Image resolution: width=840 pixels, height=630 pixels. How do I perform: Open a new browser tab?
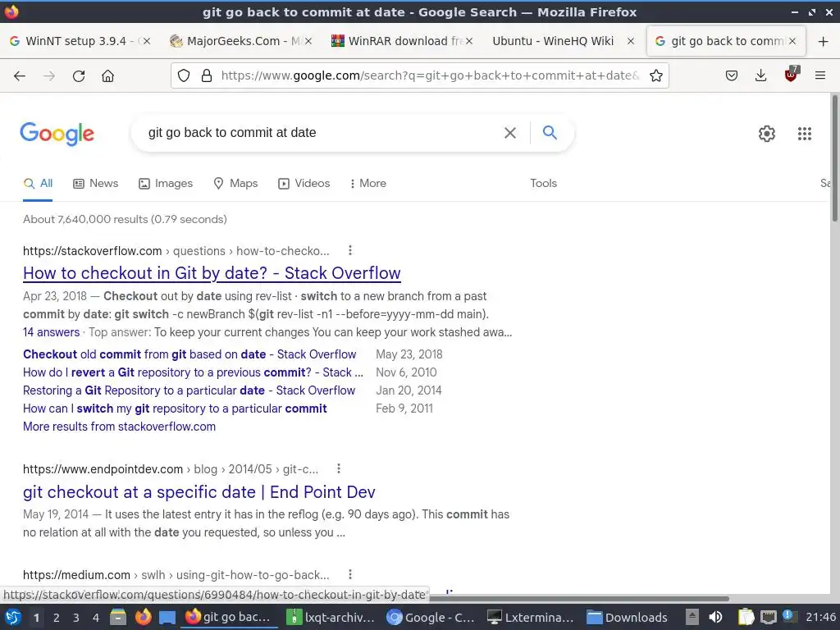(824, 41)
